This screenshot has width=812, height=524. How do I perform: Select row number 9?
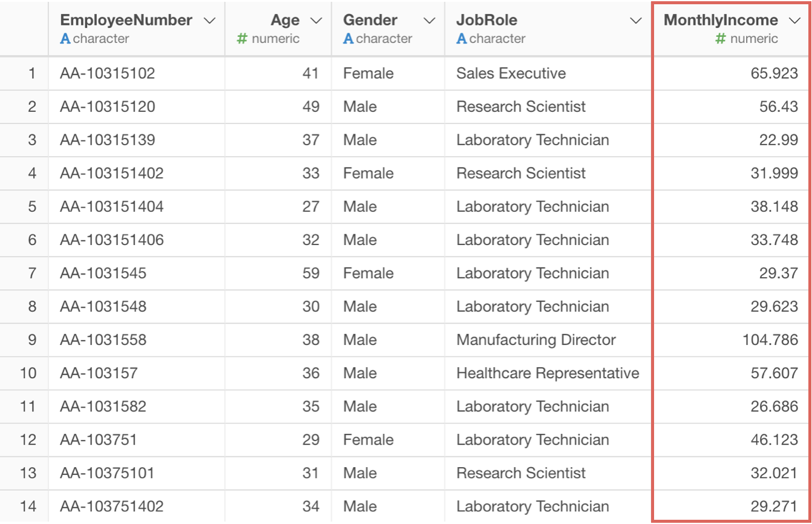24,340
